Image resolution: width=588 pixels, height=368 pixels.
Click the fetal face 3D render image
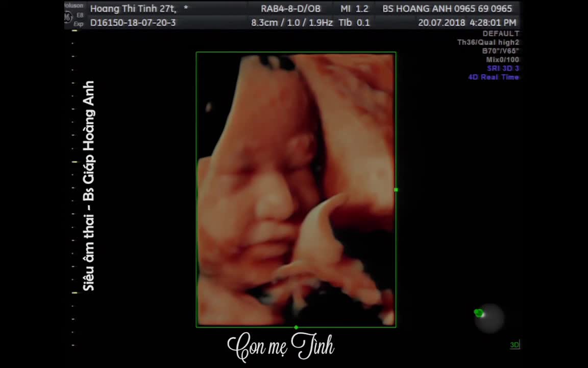click(296, 190)
